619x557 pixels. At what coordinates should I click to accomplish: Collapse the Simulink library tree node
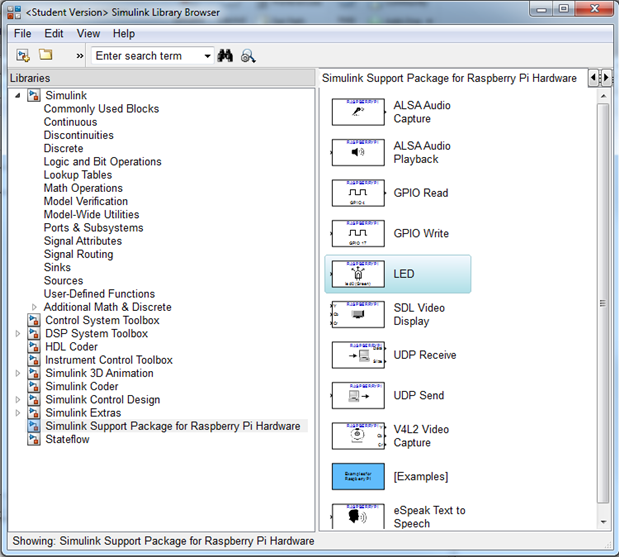17,96
